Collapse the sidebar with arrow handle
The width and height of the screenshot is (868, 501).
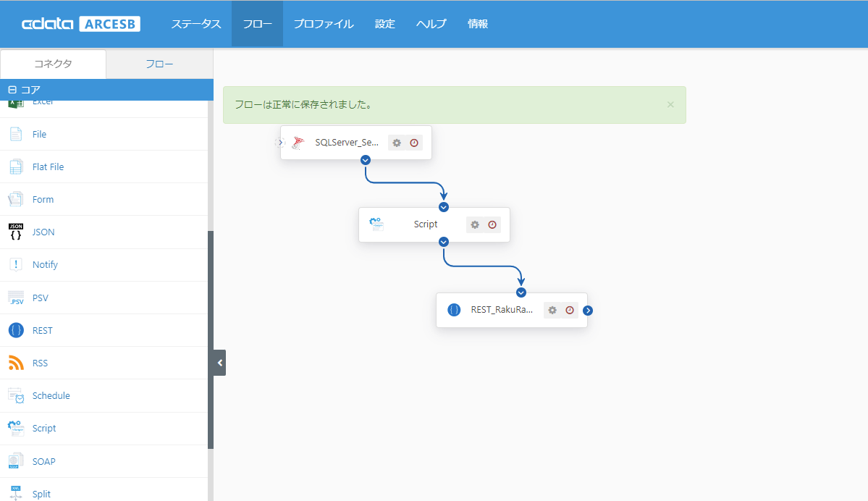[x=220, y=363]
